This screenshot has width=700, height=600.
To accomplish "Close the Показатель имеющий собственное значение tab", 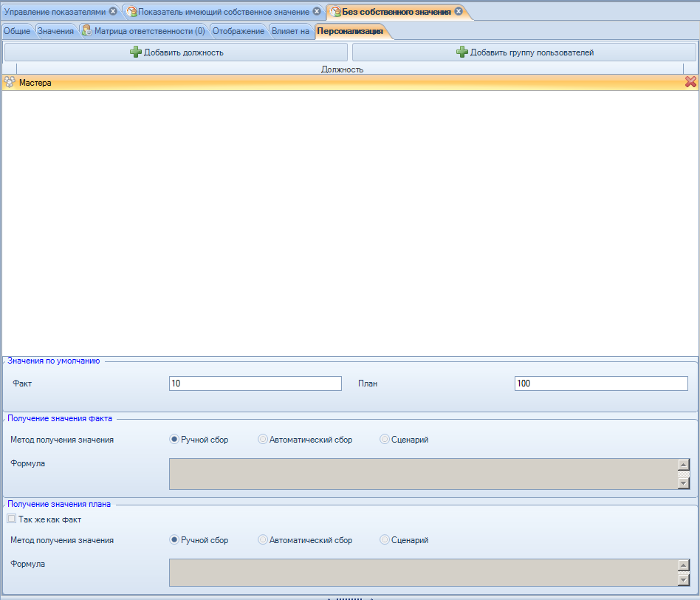I will tap(317, 12).
